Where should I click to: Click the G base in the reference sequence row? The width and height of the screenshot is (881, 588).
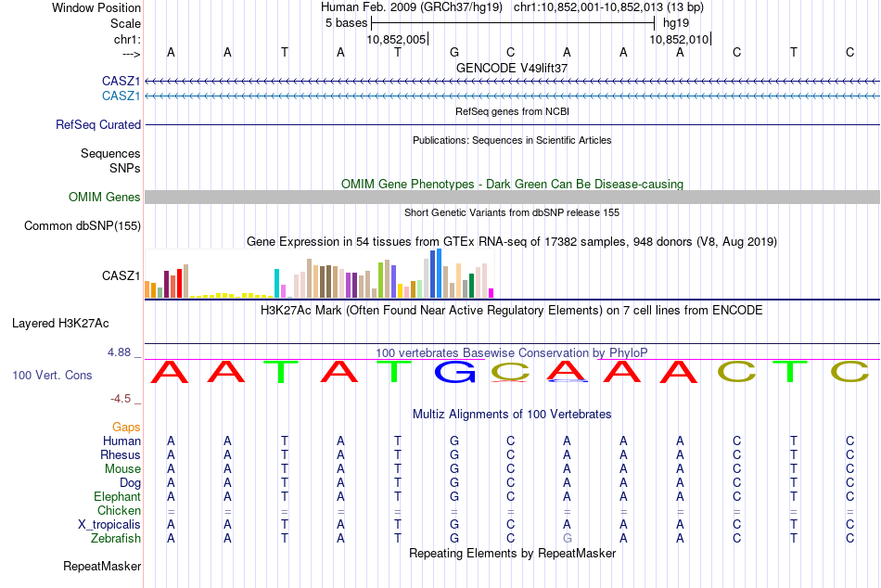point(454,52)
